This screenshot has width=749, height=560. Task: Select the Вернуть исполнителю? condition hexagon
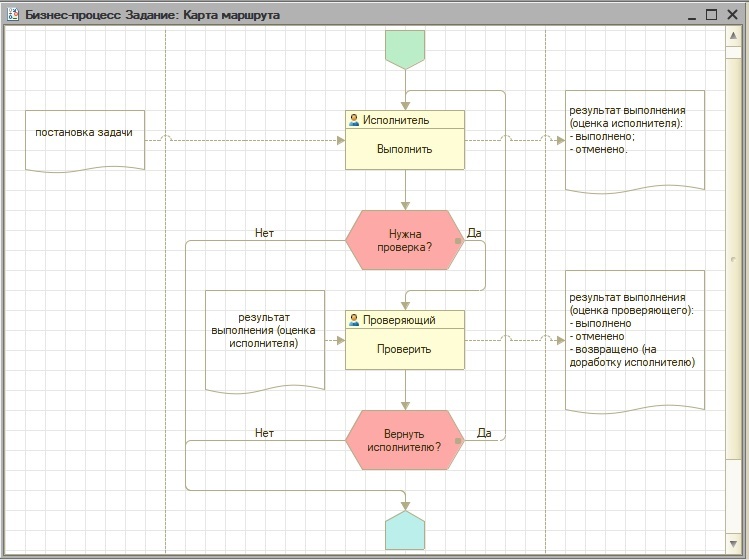pos(405,440)
